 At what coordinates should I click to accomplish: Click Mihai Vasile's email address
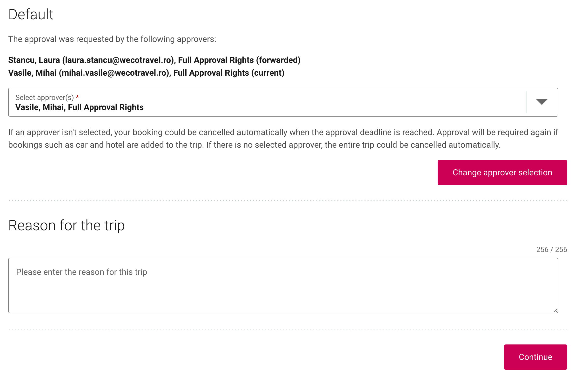point(114,73)
